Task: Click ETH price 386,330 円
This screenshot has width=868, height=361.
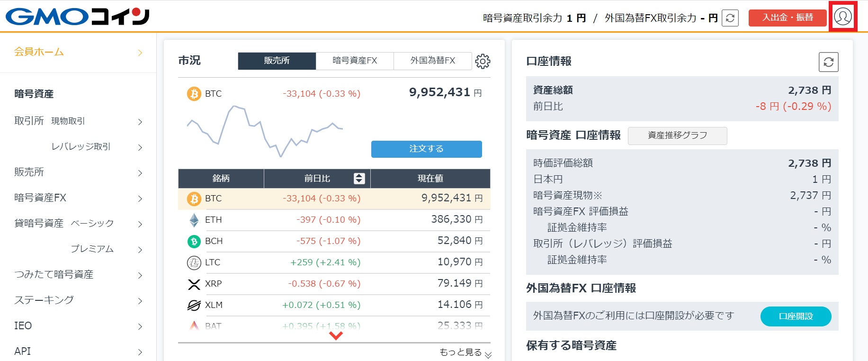Action: [456, 219]
